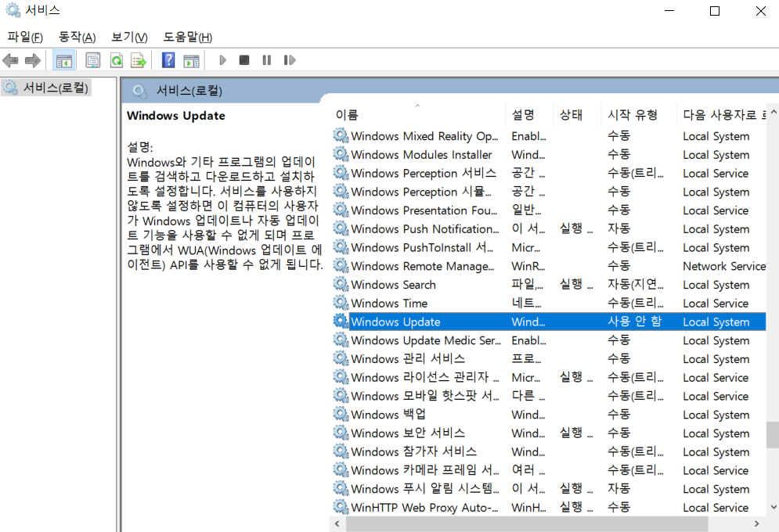Viewport: 779px width, 532px height.
Task: Click the gear icon for Windows Time
Action: tap(341, 303)
